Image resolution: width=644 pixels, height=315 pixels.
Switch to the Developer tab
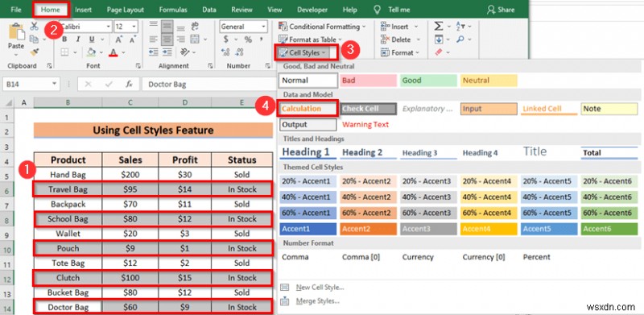tap(312, 10)
